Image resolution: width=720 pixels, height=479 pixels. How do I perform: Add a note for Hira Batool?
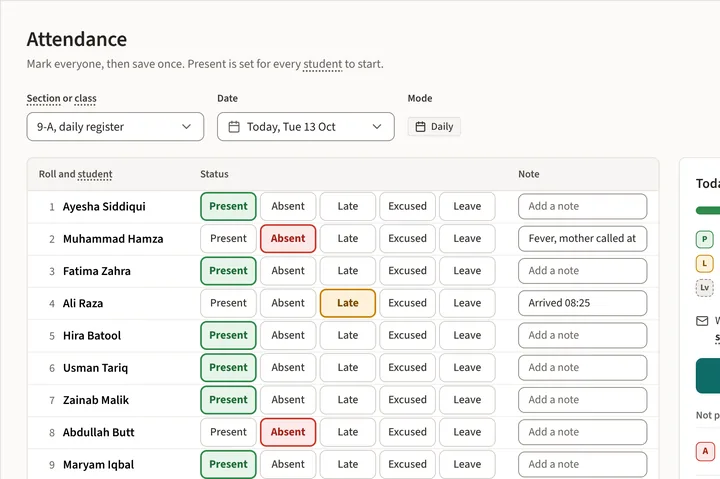click(583, 335)
